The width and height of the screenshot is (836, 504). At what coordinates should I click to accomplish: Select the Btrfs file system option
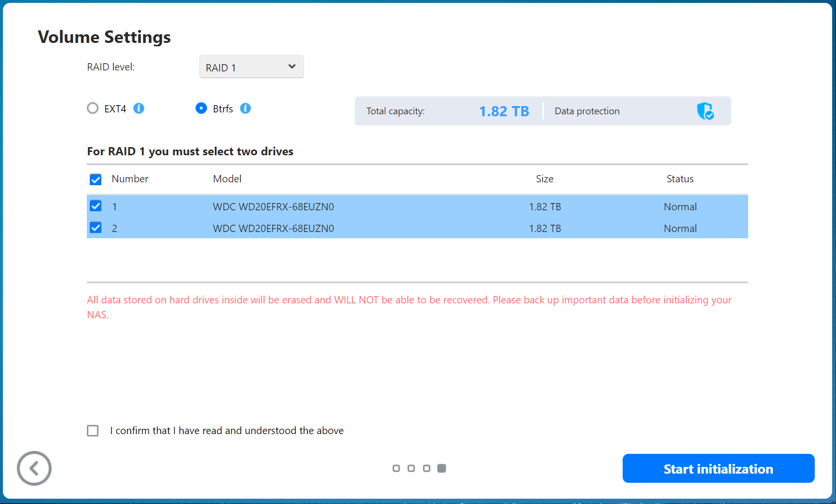coord(201,109)
